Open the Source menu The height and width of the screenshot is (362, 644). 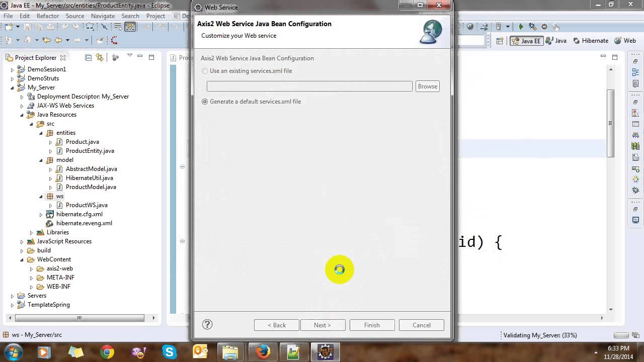click(x=75, y=16)
